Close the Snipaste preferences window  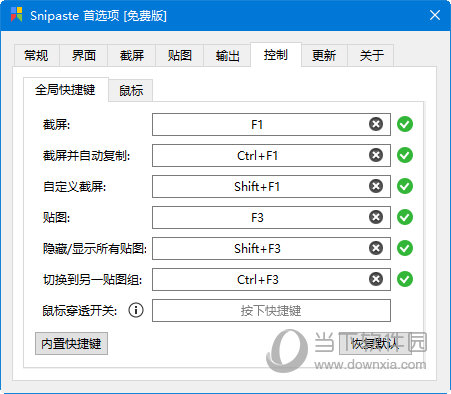click(435, 15)
